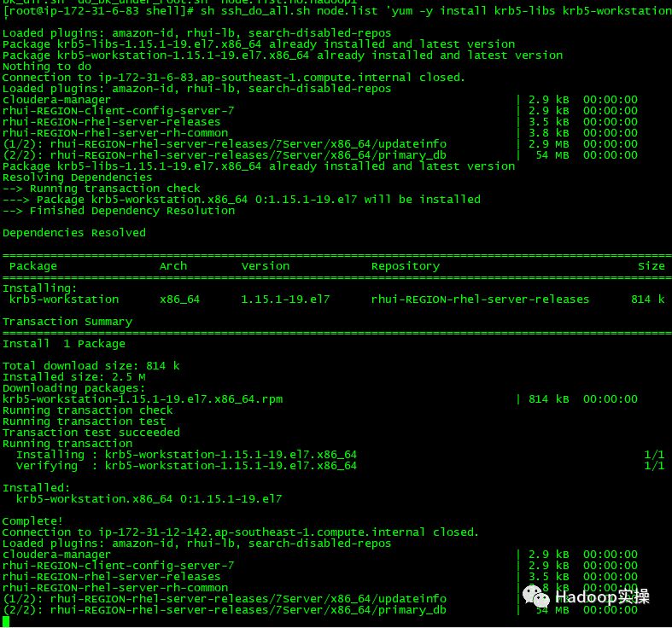
Task: Click 'rhui-REGION-rhel-server-releases' repository cell in table row
Action: click(x=480, y=299)
